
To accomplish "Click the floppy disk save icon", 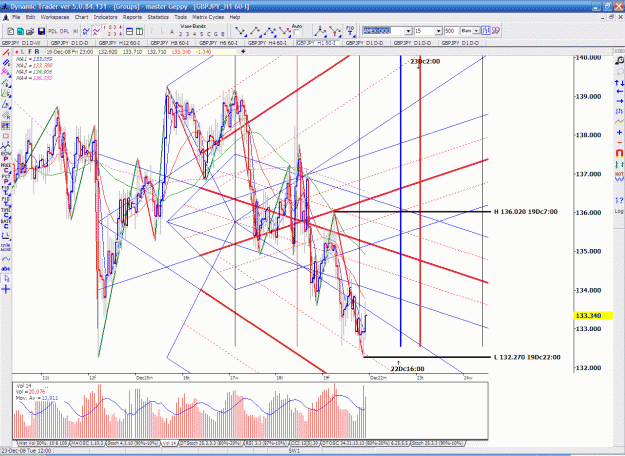I will tap(41, 31).
